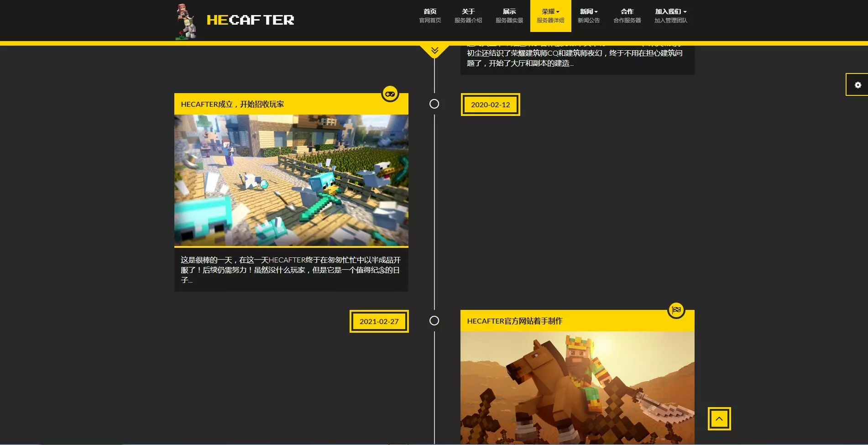The width and height of the screenshot is (868, 445).
Task: Expand the 新闻 news dropdown
Action: 589,16
